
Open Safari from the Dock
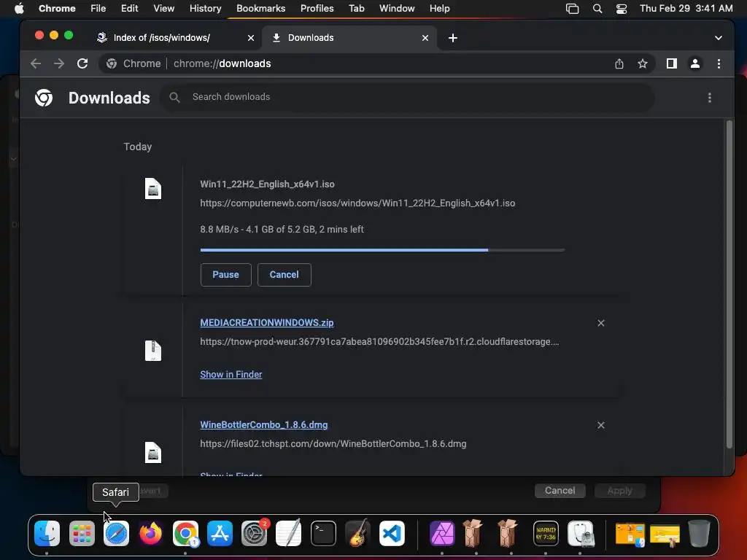coord(116,533)
